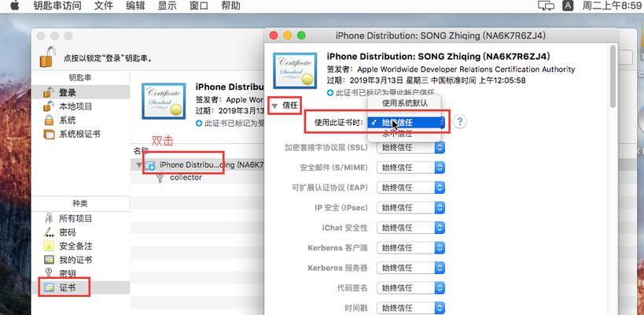The height and width of the screenshot is (315, 644).
Task: Open the IP 安全 (IPsec) trust dropdown
Action: (410, 208)
